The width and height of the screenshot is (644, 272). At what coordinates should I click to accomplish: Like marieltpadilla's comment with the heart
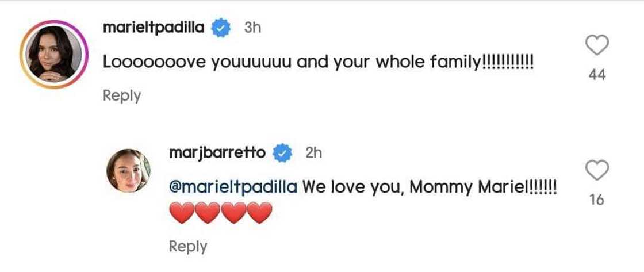point(597,45)
